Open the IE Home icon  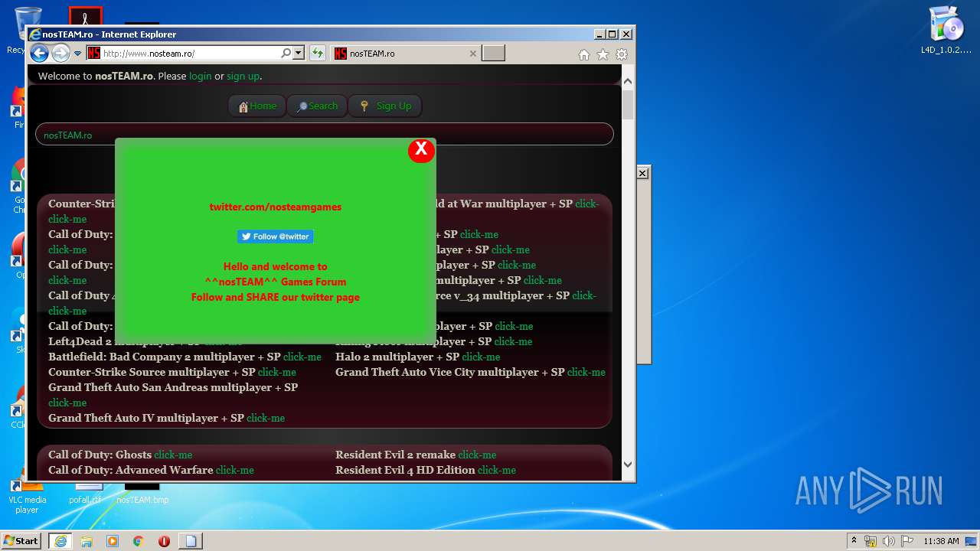click(x=584, y=54)
